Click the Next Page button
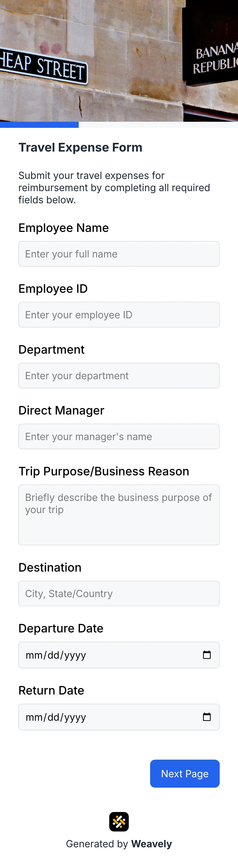The width and height of the screenshot is (238, 868). click(185, 774)
